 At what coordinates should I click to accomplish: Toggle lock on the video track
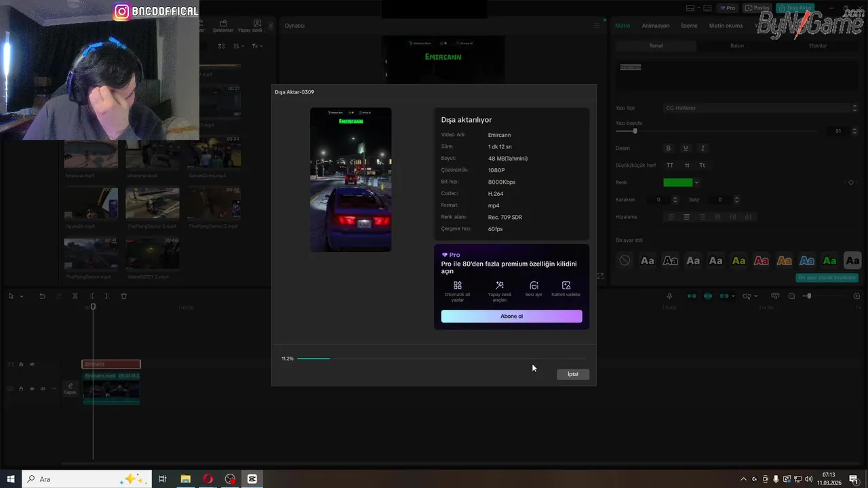tap(21, 389)
